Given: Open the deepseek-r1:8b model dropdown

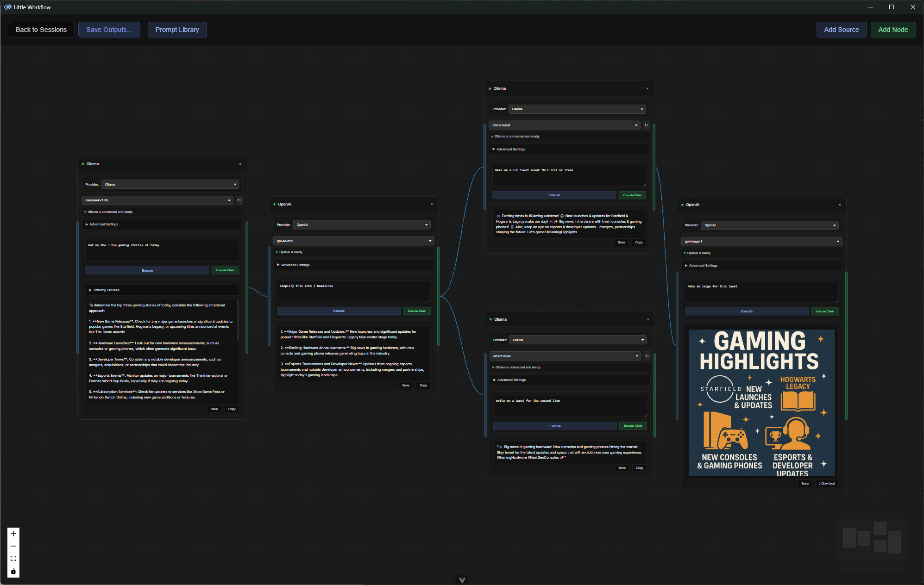Looking at the screenshot, I should [x=157, y=200].
